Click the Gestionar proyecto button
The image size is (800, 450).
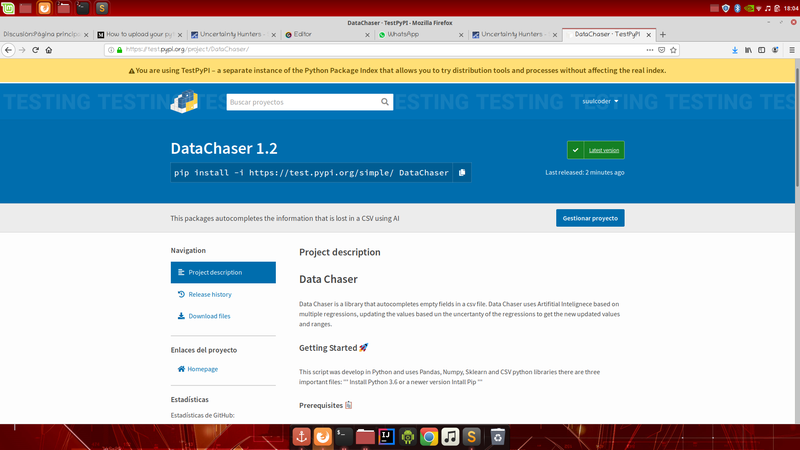pyautogui.click(x=590, y=217)
